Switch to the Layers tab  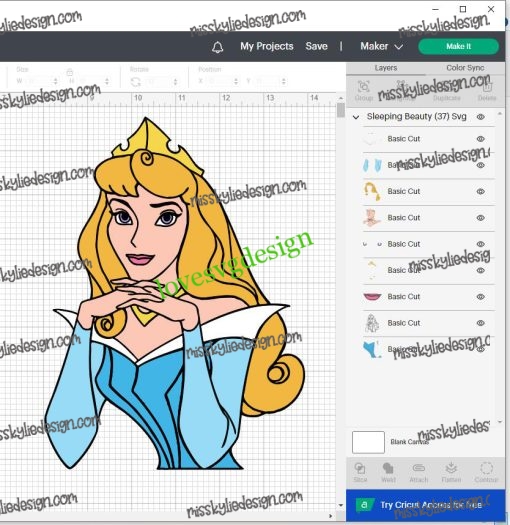pyautogui.click(x=386, y=68)
